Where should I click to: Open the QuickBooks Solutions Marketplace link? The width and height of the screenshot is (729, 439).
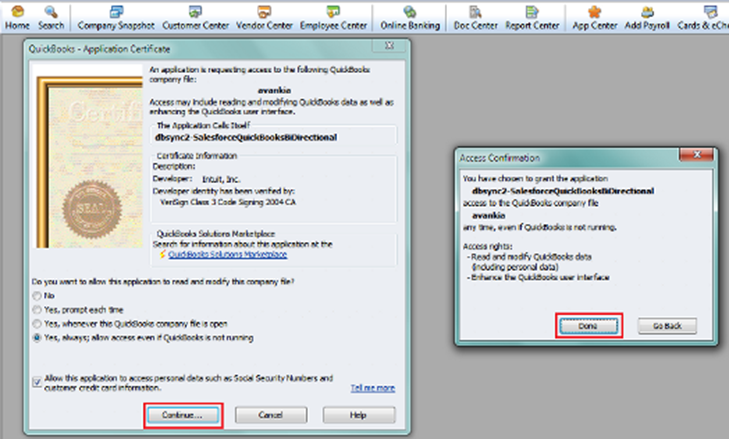pos(227,255)
